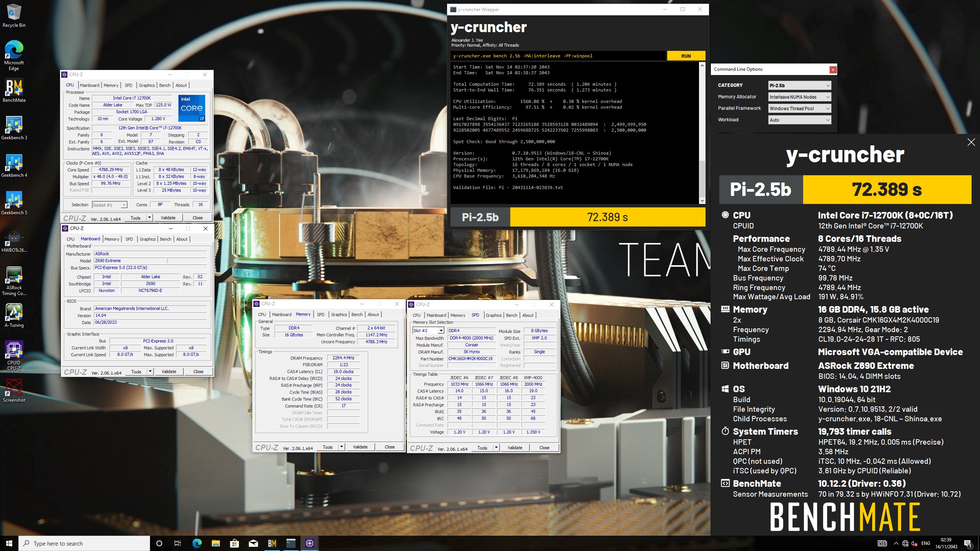
Task: Expand Tools arrow in CPU-Z CPU window
Action: (x=150, y=218)
